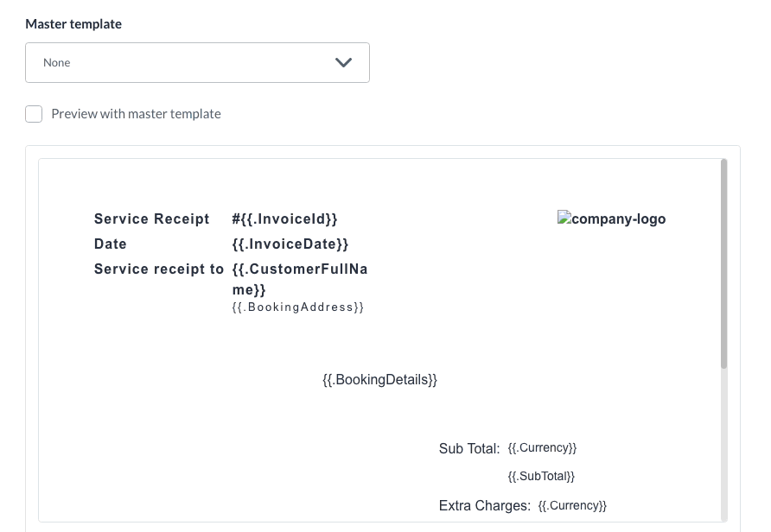
Task: Click the "Preview with master template" label
Action: click(136, 114)
